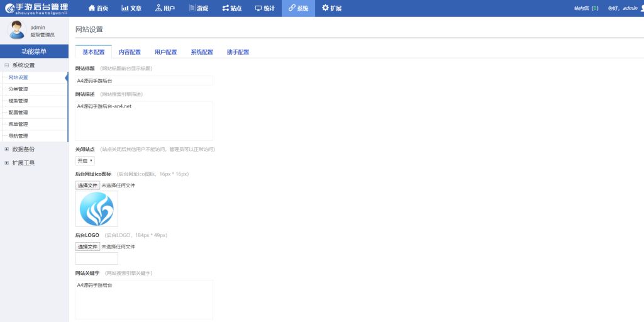644x322 pixels.
Task: Open the 扩展 menu
Action: point(332,8)
